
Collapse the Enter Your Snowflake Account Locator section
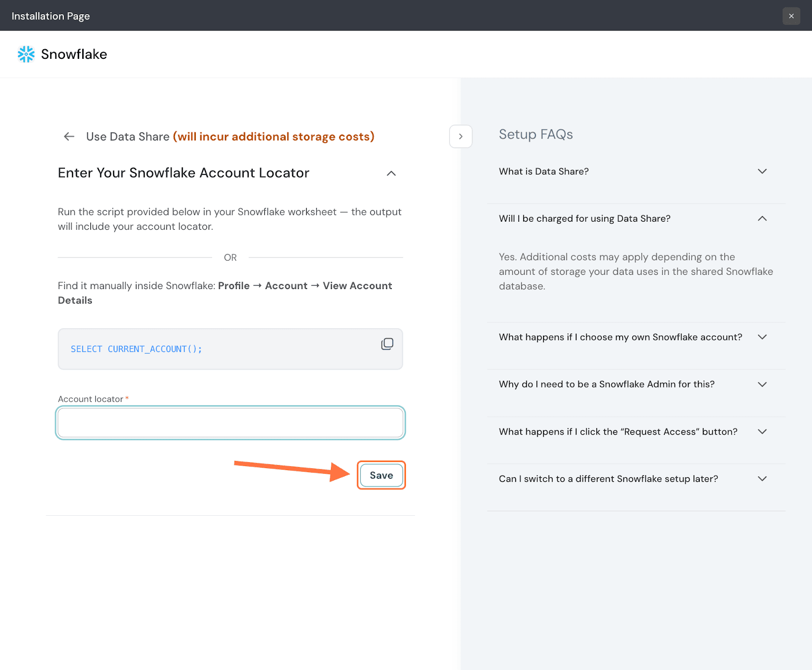click(391, 173)
